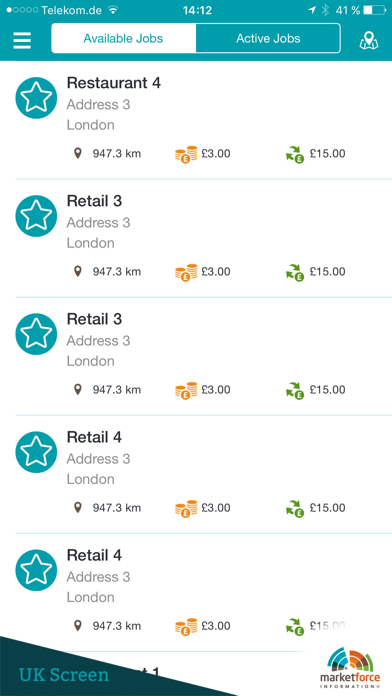This screenshot has width=392, height=696.
Task: Tap the iOS status bar clock
Action: tap(197, 10)
